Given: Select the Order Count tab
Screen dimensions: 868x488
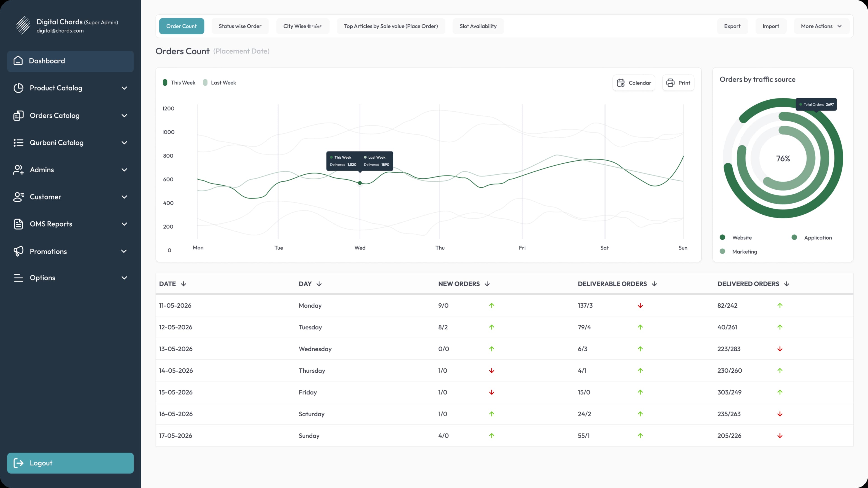Looking at the screenshot, I should [x=181, y=26].
